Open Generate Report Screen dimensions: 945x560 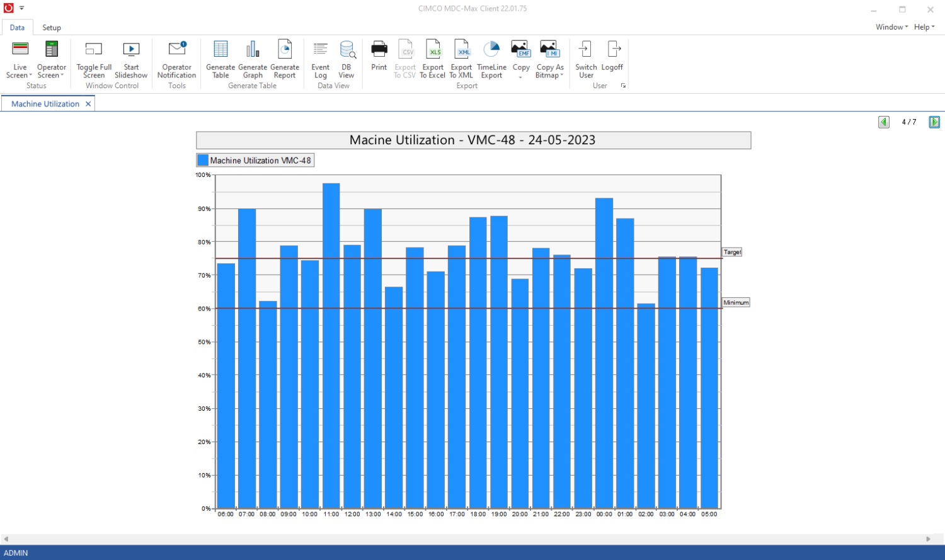[x=285, y=60]
